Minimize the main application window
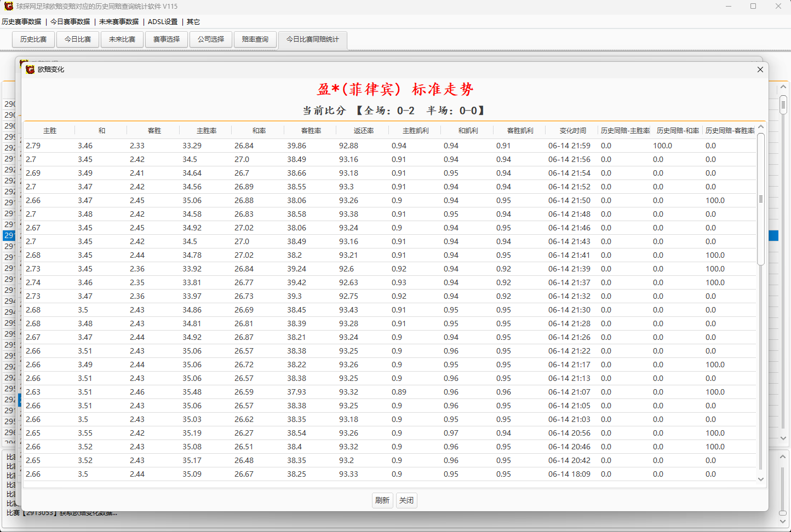 point(729,7)
